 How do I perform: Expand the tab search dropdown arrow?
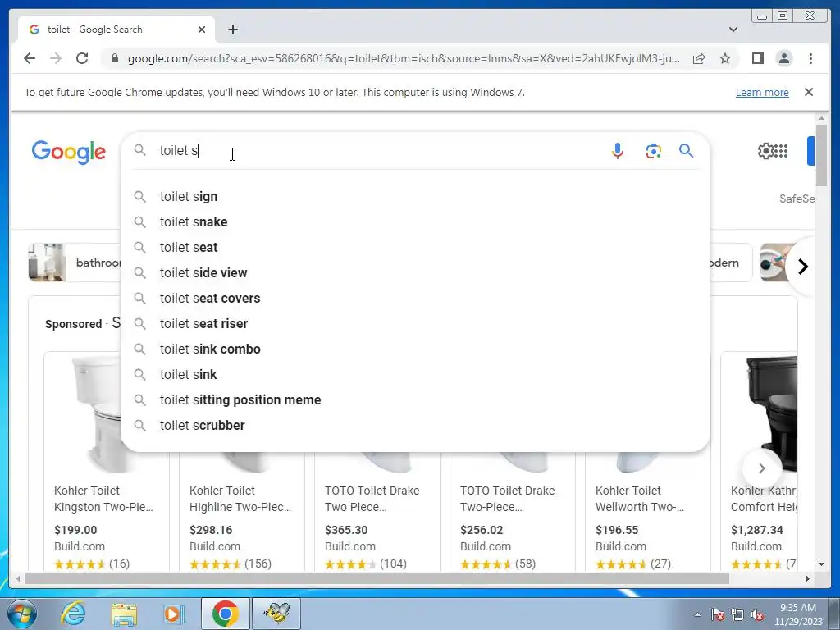tap(733, 30)
